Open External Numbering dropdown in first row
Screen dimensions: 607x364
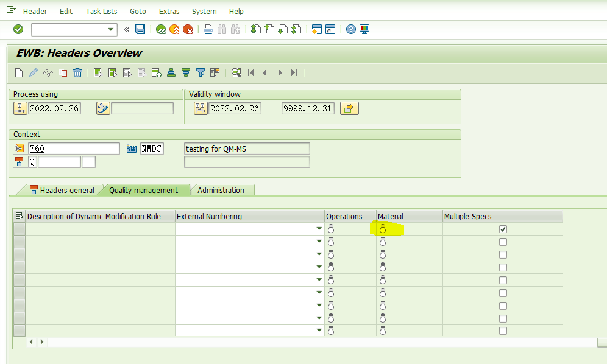(319, 229)
